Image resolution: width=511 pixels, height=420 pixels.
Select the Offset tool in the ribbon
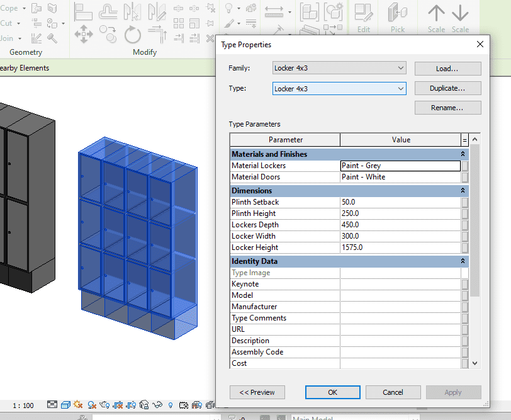tap(108, 13)
